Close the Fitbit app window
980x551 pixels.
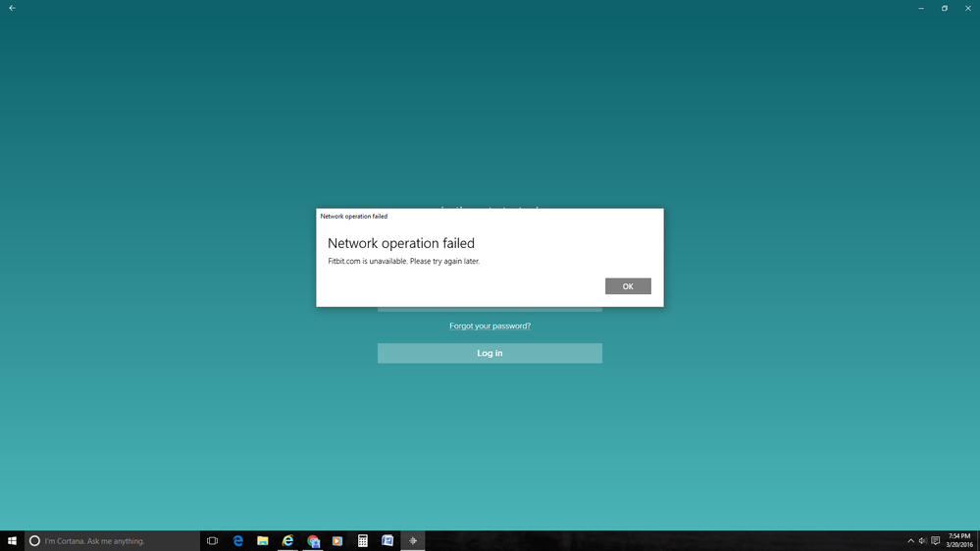click(x=968, y=8)
